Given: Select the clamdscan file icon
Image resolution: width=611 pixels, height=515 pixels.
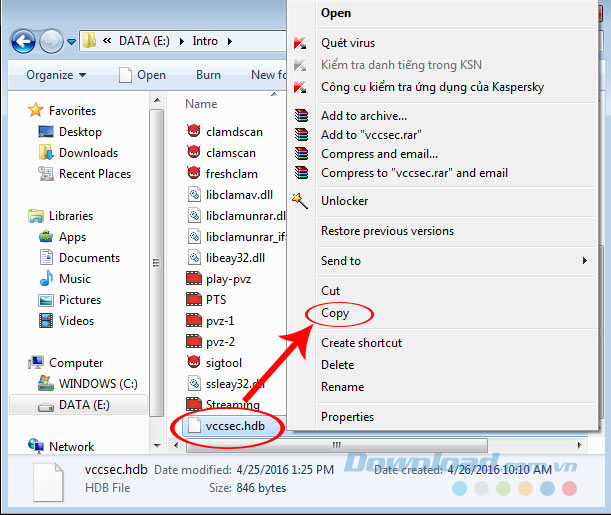Looking at the screenshot, I should coord(194,131).
